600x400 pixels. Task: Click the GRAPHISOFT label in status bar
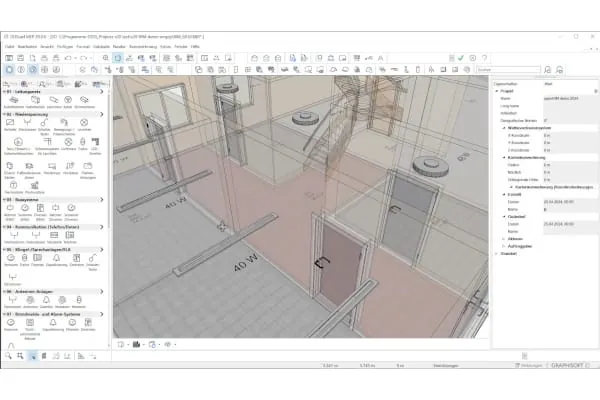point(567,366)
